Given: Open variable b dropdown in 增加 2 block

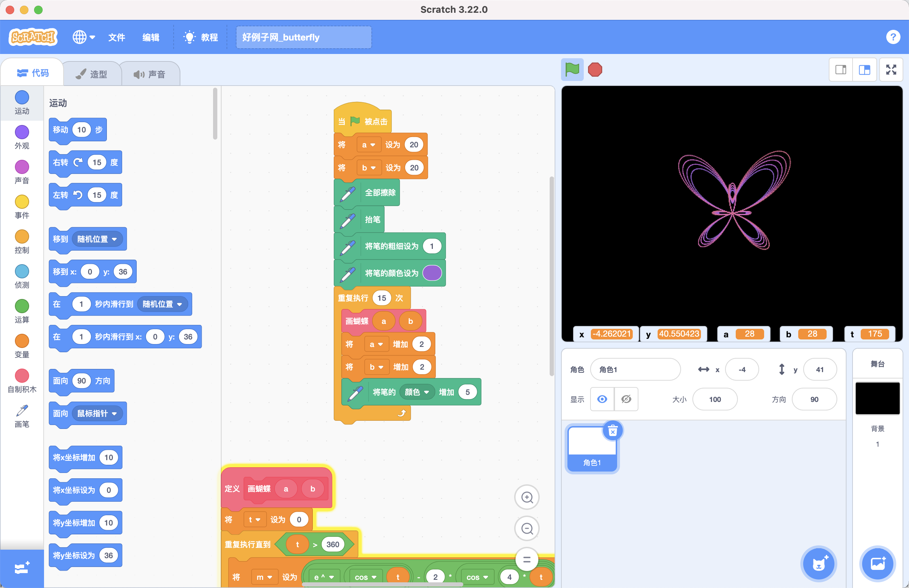Looking at the screenshot, I should 377,367.
